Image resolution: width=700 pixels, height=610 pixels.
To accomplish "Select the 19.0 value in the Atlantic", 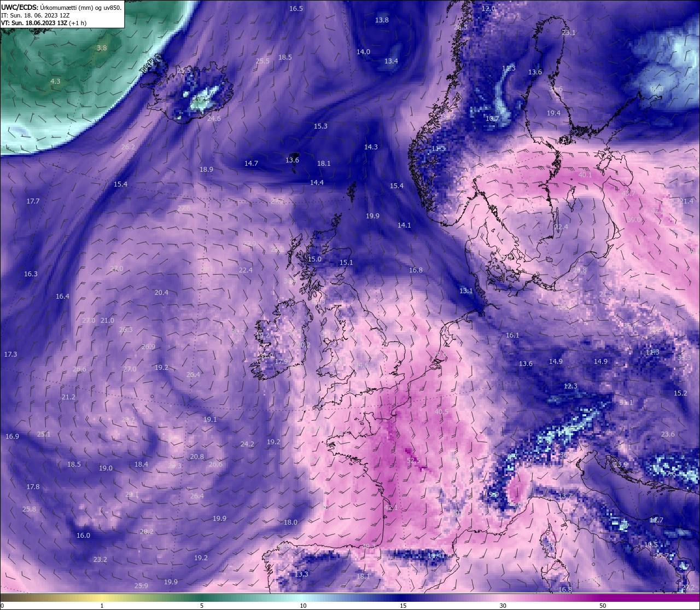I will tap(106, 468).
